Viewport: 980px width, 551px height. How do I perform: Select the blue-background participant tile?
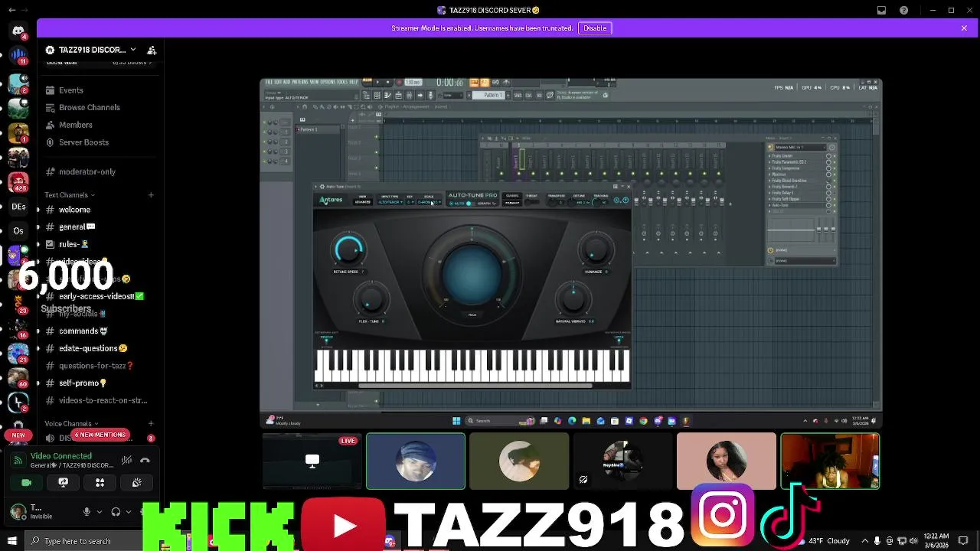pyautogui.click(x=416, y=461)
